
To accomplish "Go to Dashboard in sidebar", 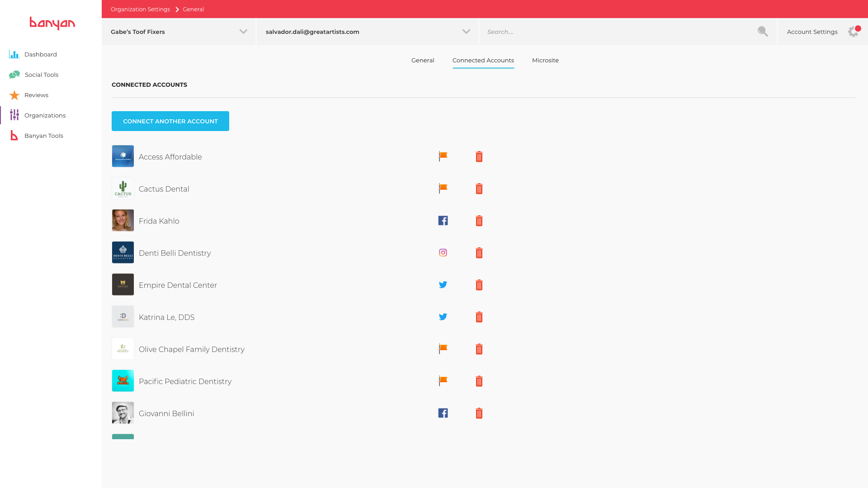I will 40,55.
